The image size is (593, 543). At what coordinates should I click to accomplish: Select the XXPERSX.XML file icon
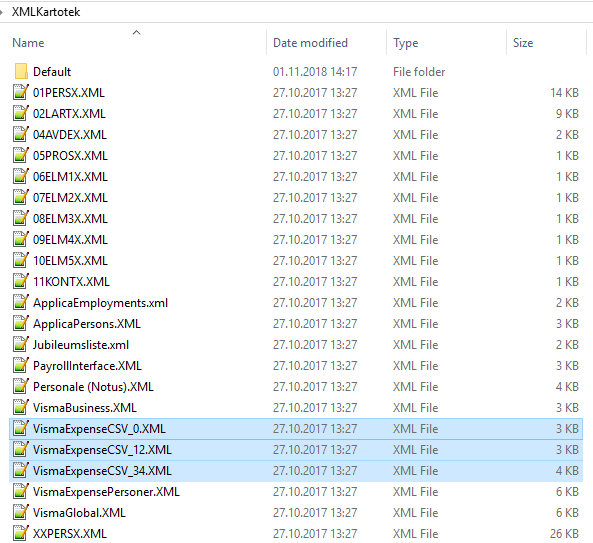tap(21, 533)
